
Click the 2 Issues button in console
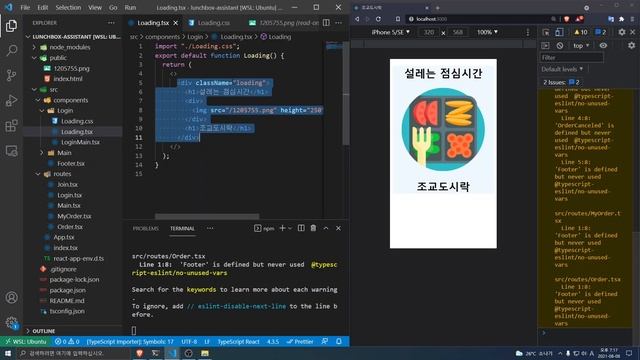[x=561, y=82]
